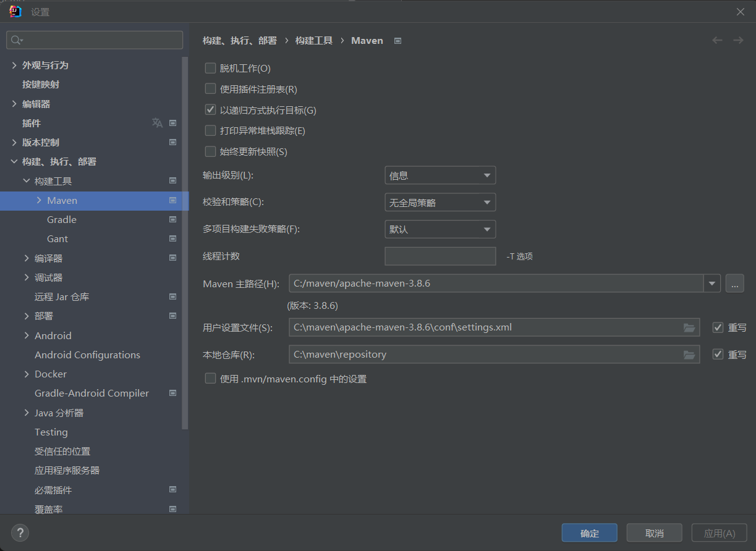
Task: Click the project-level icon beside 编译器
Action: pos(173,258)
